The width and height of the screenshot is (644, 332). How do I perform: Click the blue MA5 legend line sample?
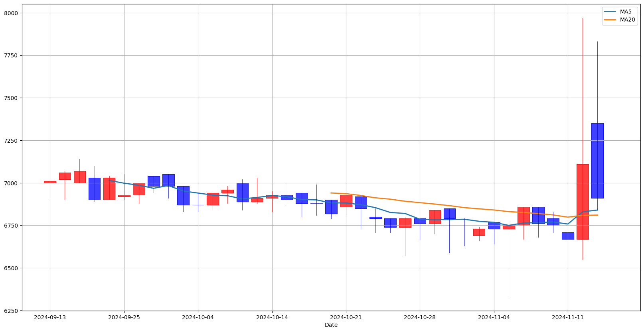610,12
